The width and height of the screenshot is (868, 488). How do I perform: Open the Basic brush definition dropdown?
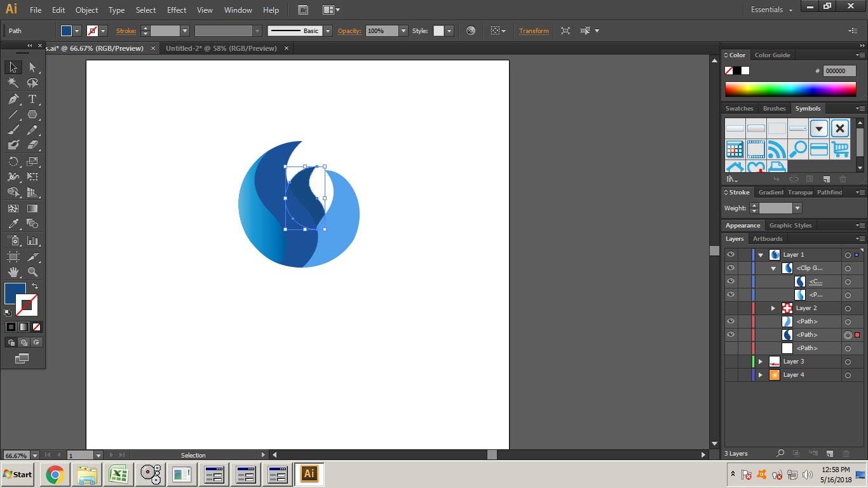tap(328, 30)
